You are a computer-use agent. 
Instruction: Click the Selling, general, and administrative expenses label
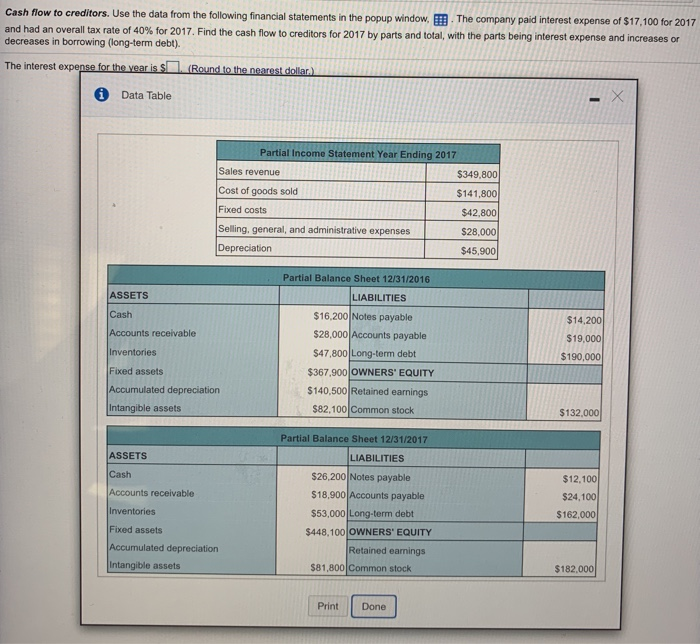coord(314,230)
